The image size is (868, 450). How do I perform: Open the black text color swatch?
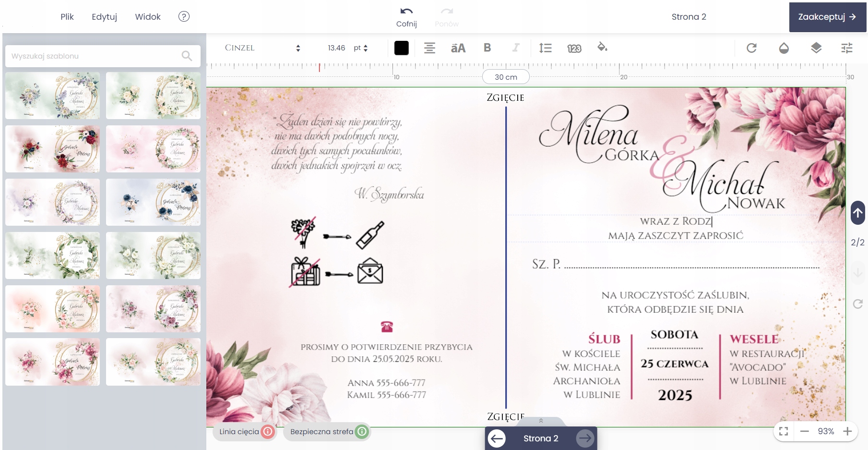pyautogui.click(x=402, y=48)
